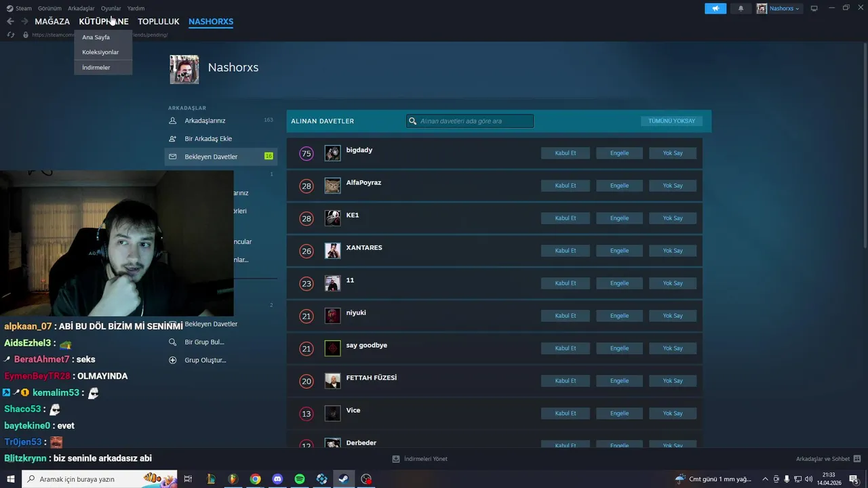
Task: Open League of Legends taskbar icon
Action: tap(211, 479)
